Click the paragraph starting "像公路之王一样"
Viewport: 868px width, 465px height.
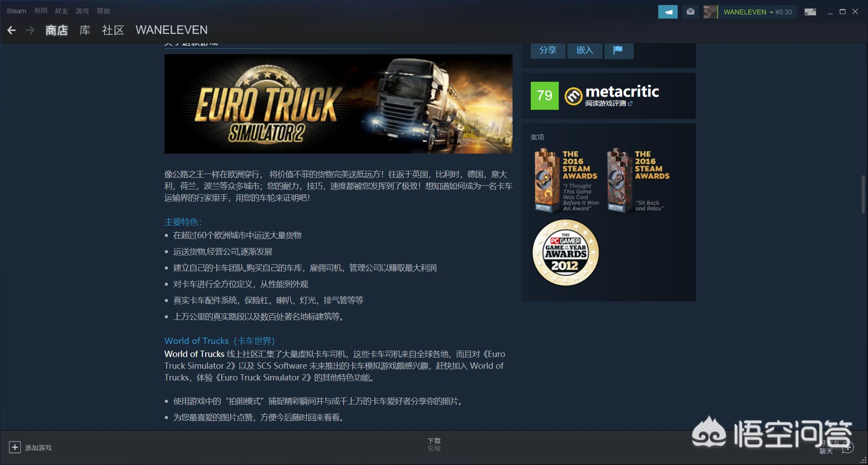[x=339, y=186]
